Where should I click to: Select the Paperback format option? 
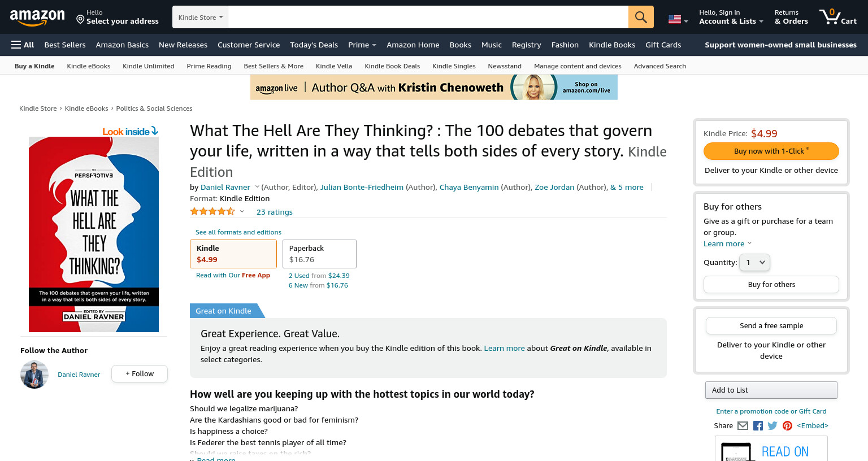(x=319, y=254)
